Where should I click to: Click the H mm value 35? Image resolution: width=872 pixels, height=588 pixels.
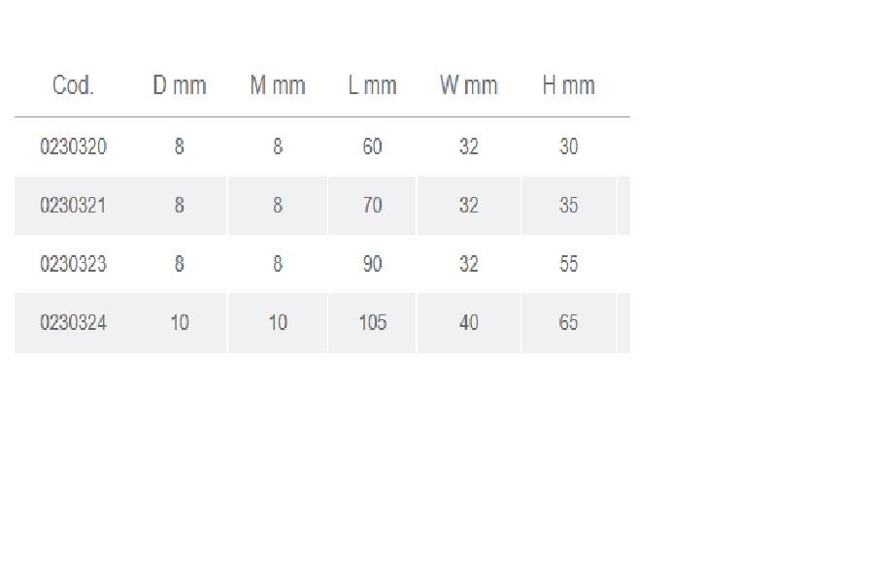tap(568, 206)
